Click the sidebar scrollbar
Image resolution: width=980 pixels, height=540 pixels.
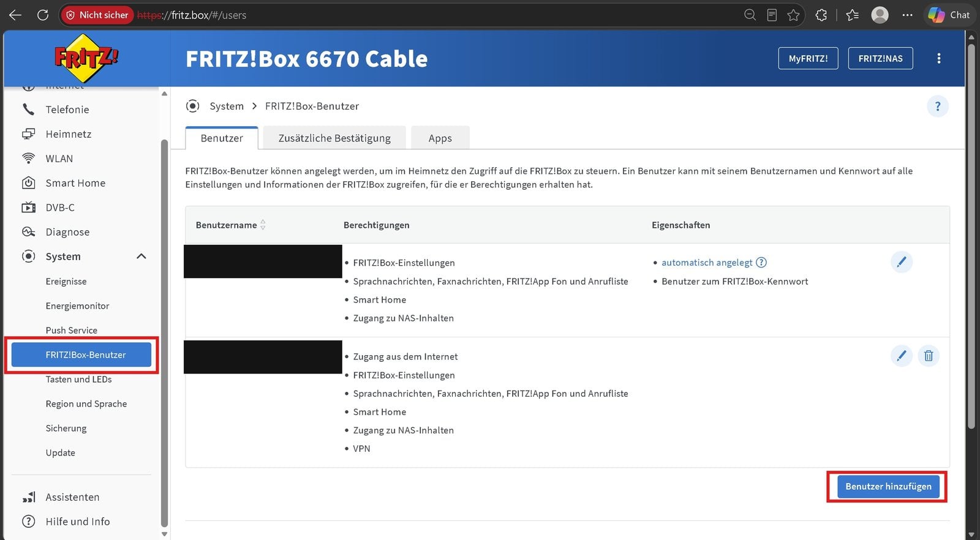pos(164,332)
